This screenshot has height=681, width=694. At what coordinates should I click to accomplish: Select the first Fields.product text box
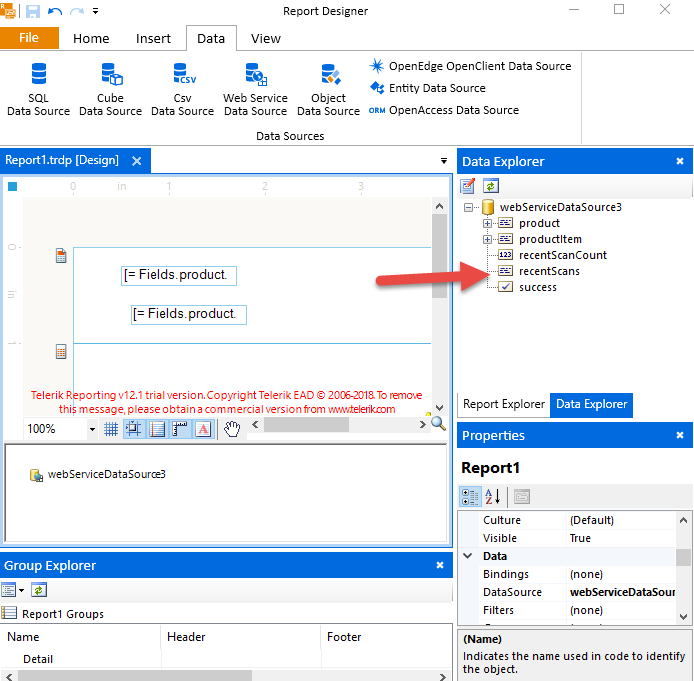click(x=179, y=276)
